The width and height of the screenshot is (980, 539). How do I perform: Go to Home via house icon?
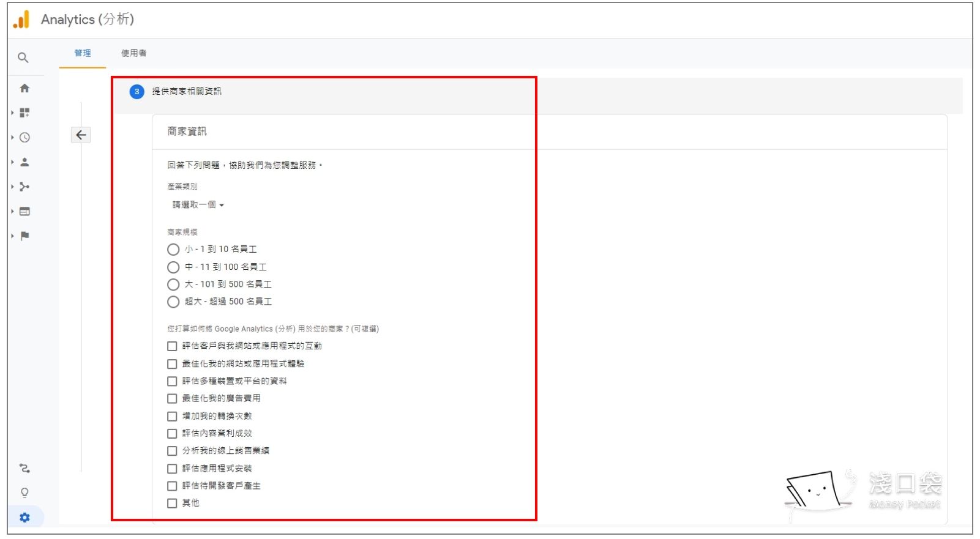click(24, 88)
